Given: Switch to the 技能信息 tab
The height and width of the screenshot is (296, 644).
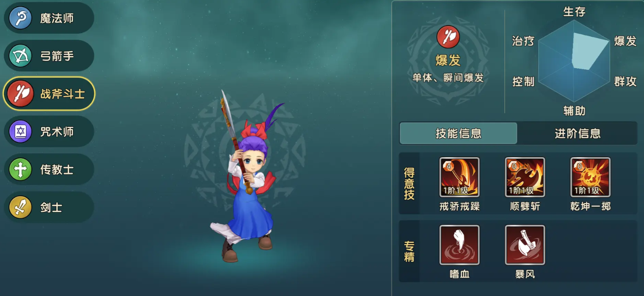Looking at the screenshot, I should pos(459,134).
